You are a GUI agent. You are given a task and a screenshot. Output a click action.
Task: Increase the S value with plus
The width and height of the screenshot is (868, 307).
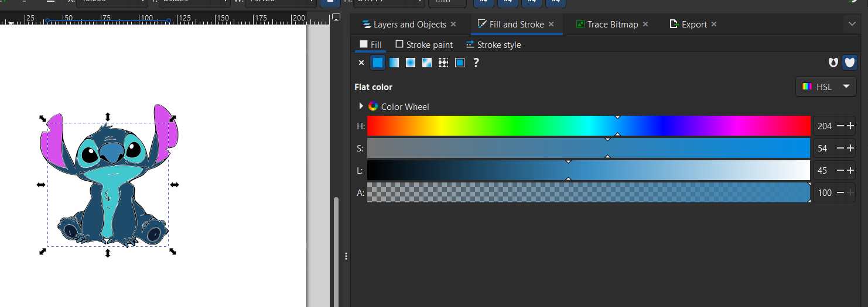850,148
